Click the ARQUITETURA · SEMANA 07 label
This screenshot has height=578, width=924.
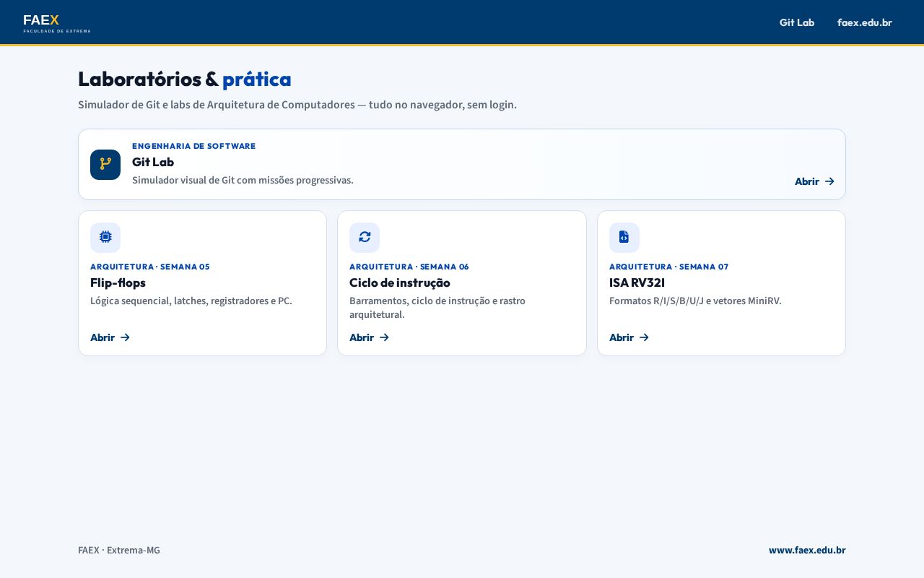click(x=669, y=267)
